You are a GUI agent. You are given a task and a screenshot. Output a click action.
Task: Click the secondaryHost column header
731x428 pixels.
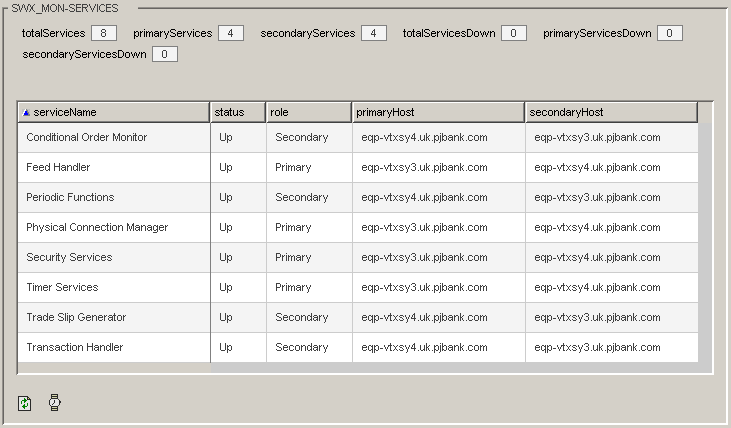[x=611, y=113]
